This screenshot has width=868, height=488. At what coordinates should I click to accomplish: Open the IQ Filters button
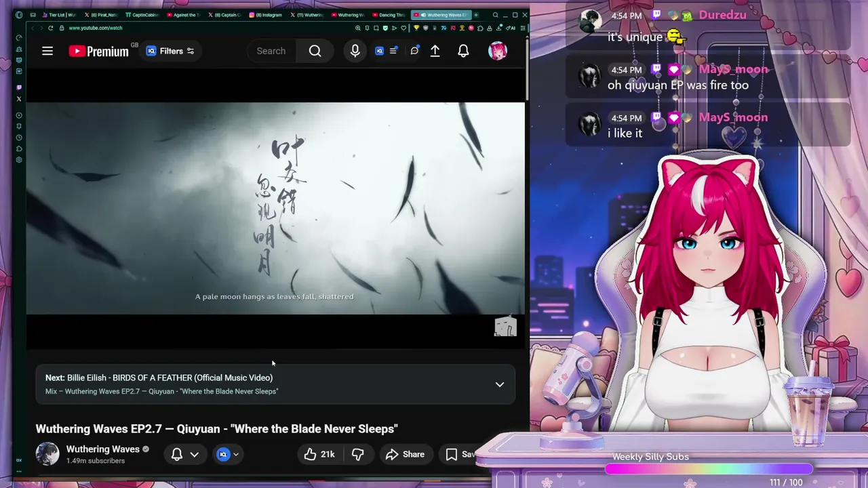click(x=170, y=51)
